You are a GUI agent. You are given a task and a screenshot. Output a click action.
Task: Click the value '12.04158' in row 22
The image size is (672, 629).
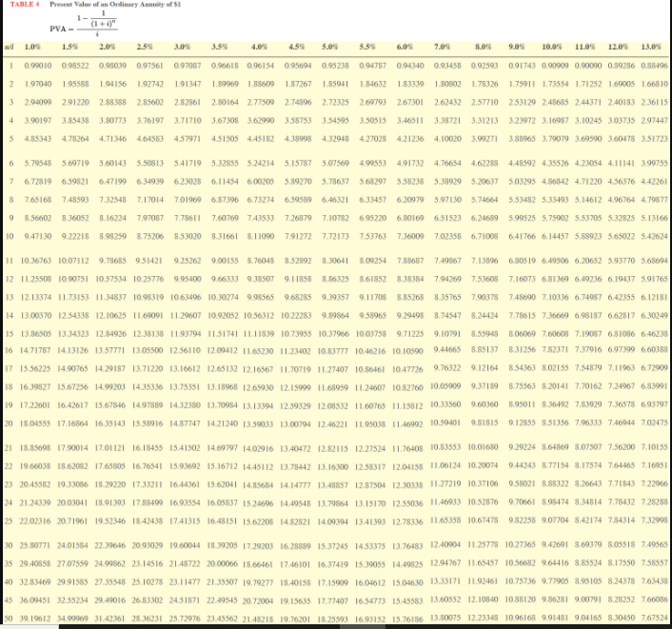click(x=408, y=467)
